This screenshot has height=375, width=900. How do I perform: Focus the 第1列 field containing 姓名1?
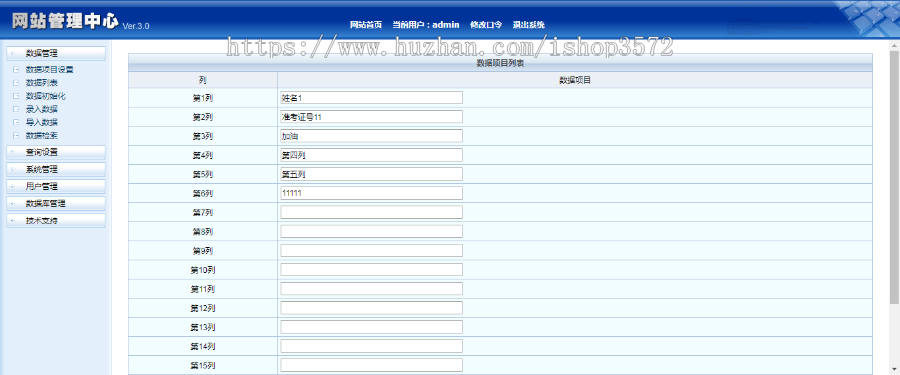(x=371, y=98)
